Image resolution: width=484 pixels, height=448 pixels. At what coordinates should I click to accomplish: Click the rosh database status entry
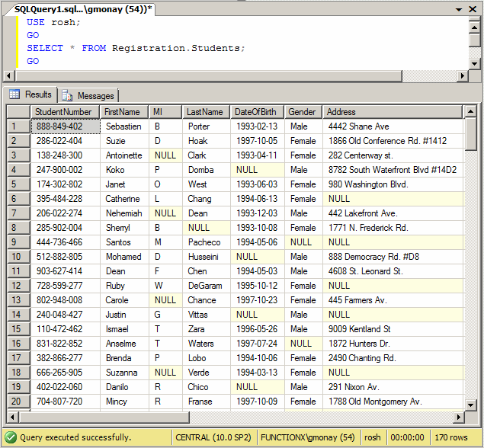point(373,437)
